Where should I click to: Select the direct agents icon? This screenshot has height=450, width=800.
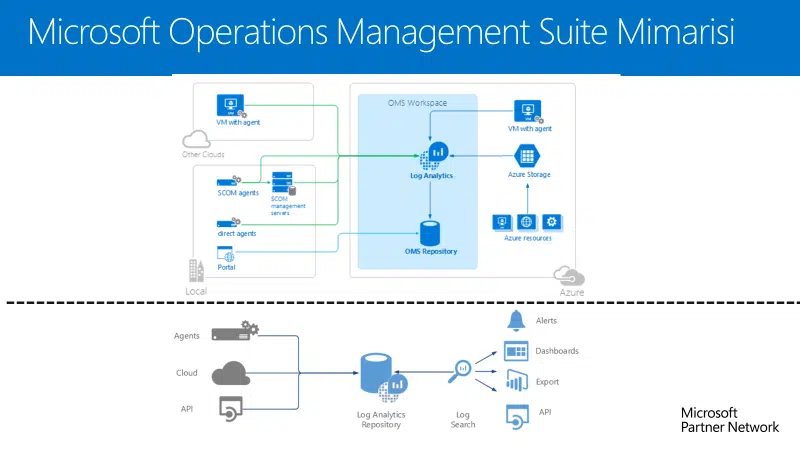(x=228, y=222)
